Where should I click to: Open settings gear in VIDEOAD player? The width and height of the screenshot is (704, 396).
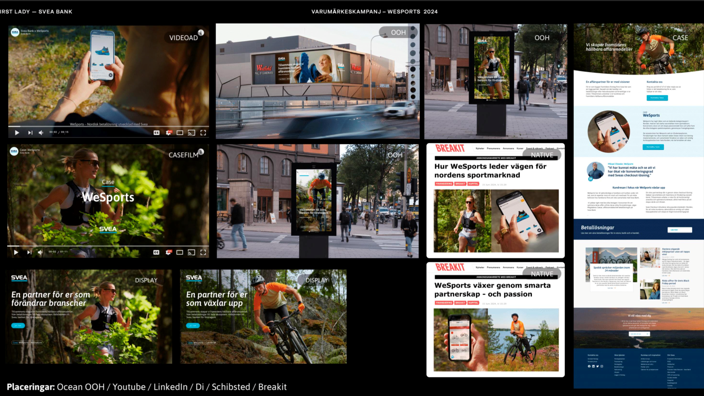pyautogui.click(x=169, y=132)
